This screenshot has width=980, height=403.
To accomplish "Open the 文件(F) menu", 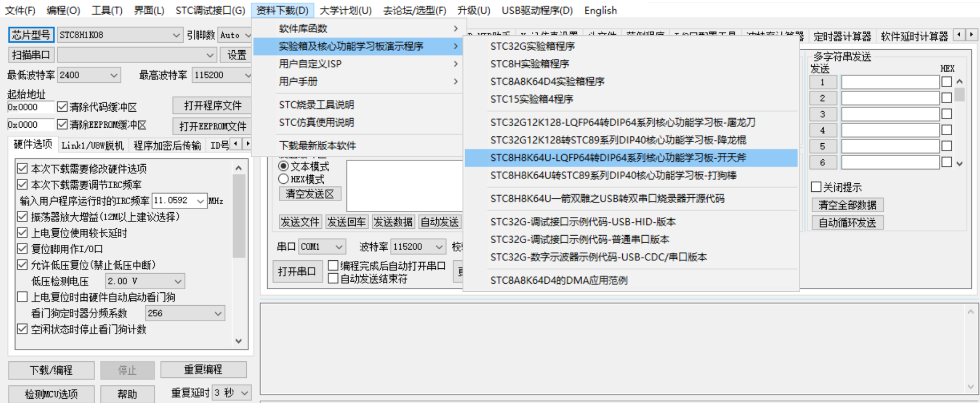I will [x=20, y=10].
